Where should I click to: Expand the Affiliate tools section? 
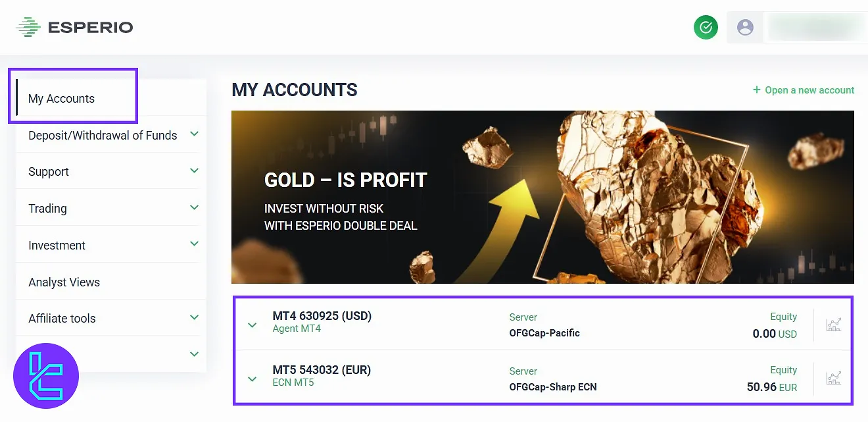tap(194, 317)
